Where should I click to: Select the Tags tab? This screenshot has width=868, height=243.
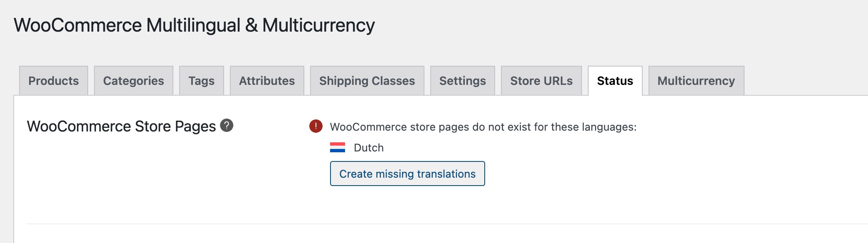[x=202, y=81]
